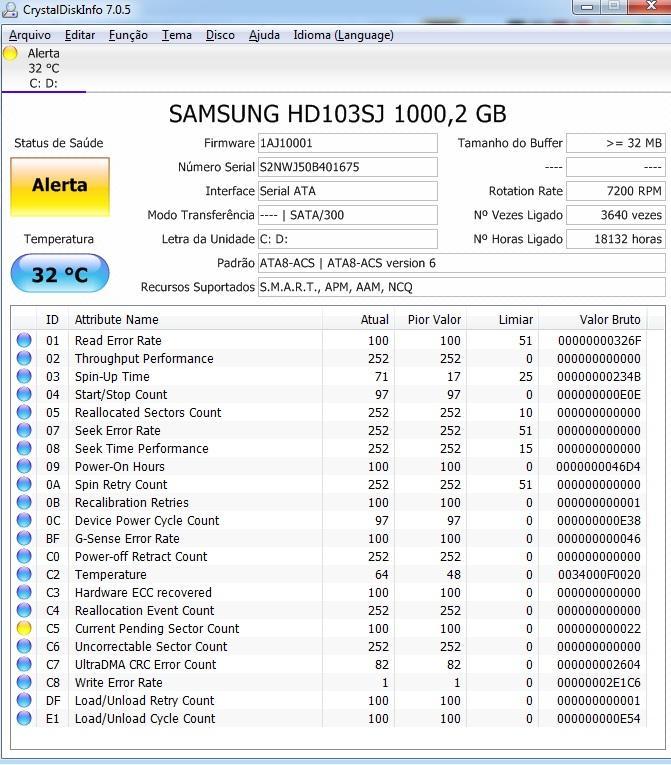Select the C: D: disk tab with Alerta status
This screenshot has height=765, width=671.
coord(43,68)
